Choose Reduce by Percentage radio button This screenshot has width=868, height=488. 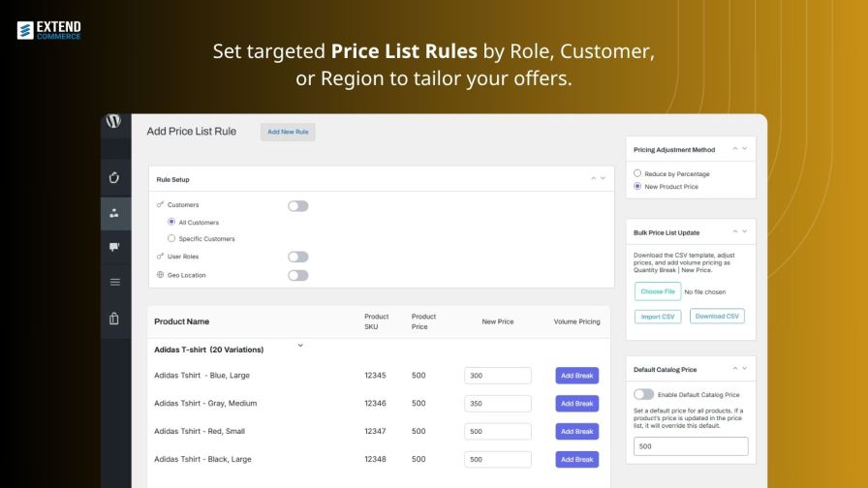point(637,173)
